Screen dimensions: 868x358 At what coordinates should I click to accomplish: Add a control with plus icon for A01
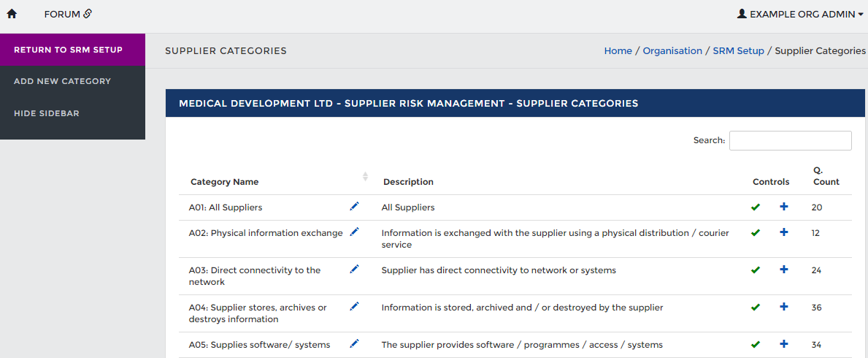[x=784, y=207]
